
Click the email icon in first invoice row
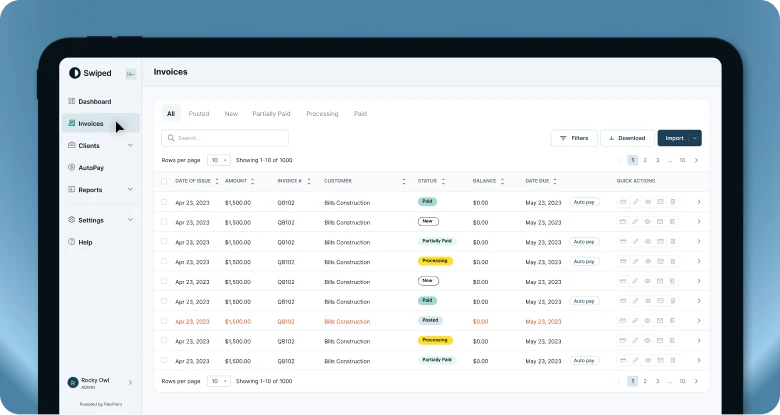(x=660, y=202)
